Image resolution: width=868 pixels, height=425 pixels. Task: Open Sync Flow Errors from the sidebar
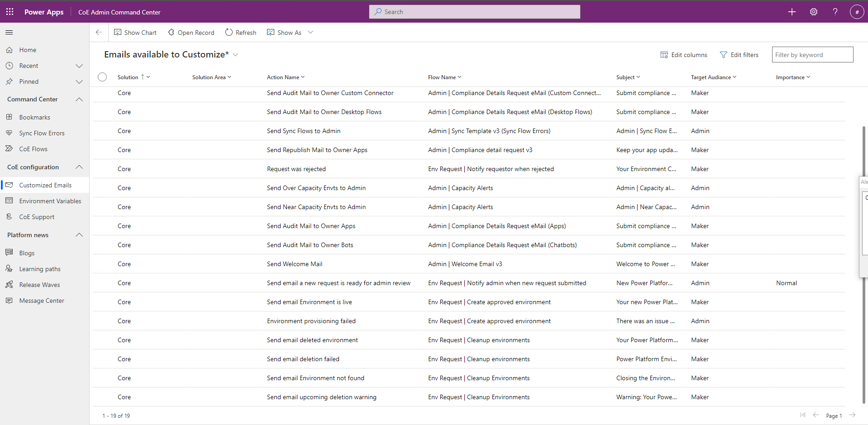coord(41,133)
